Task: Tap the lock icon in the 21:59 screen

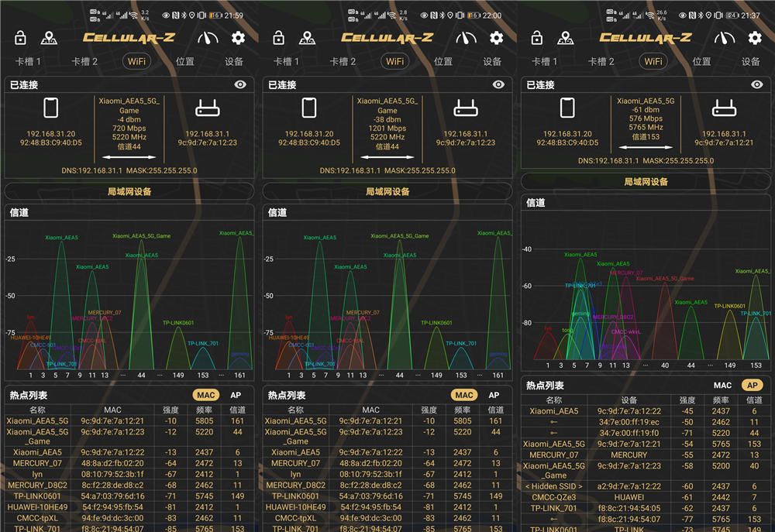Action: pyautogui.click(x=20, y=37)
